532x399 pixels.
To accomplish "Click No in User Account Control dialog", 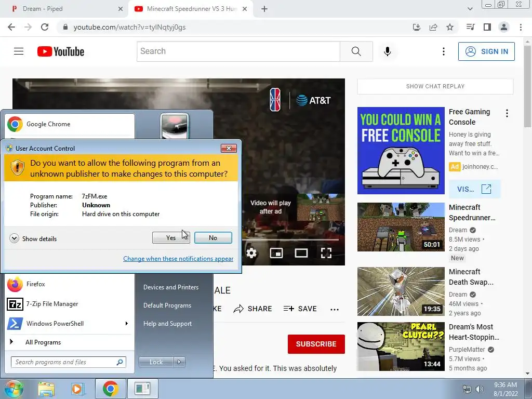I will pyautogui.click(x=213, y=238).
